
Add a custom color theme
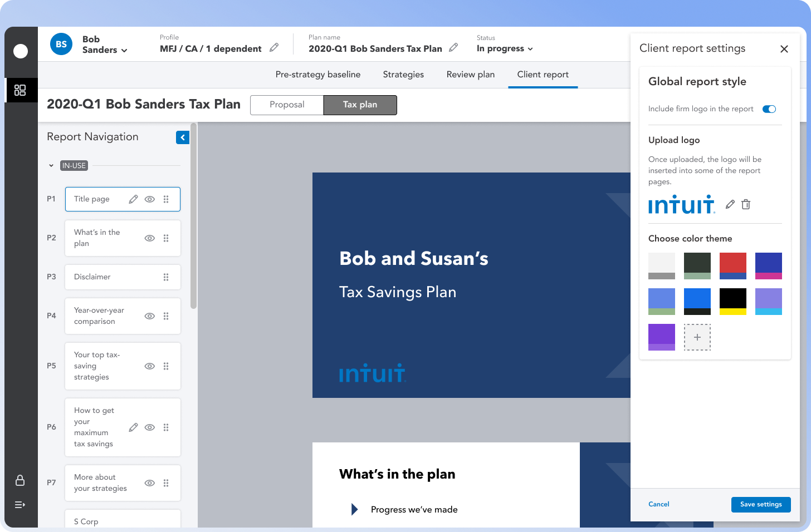697,337
